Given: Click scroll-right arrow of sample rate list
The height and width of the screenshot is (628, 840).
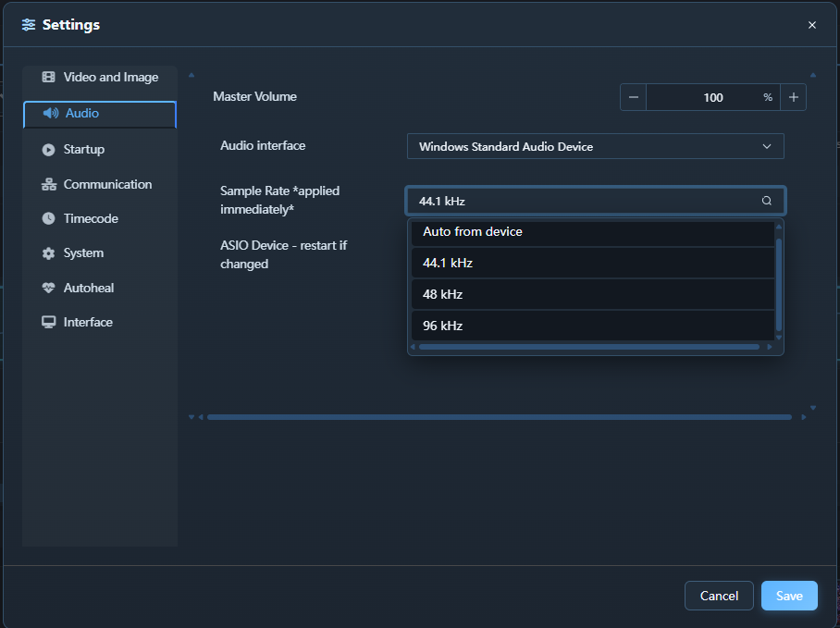Looking at the screenshot, I should pyautogui.click(x=770, y=347).
